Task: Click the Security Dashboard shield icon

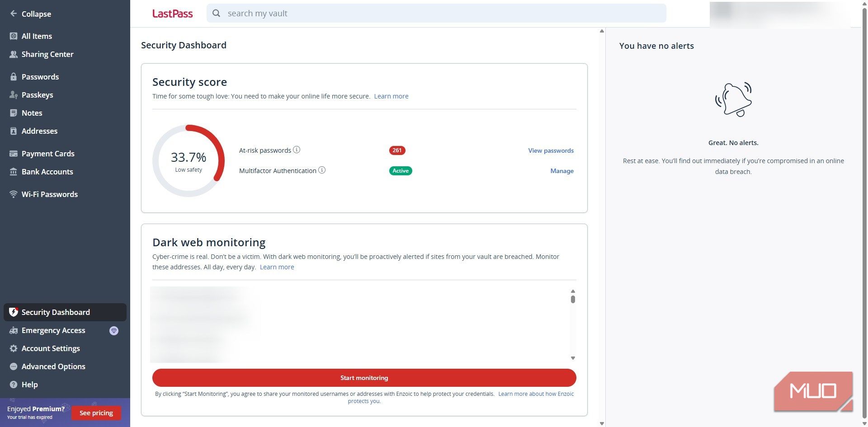Action: coord(14,312)
